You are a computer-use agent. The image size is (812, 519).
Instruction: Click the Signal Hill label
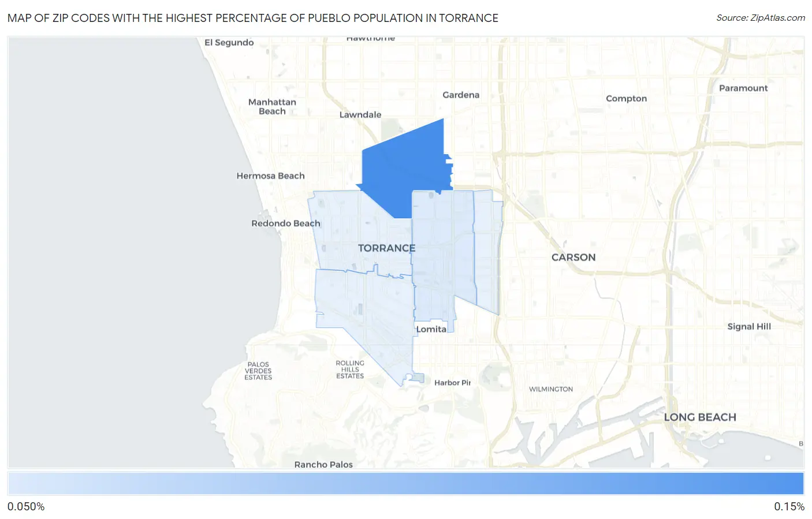pos(749,327)
